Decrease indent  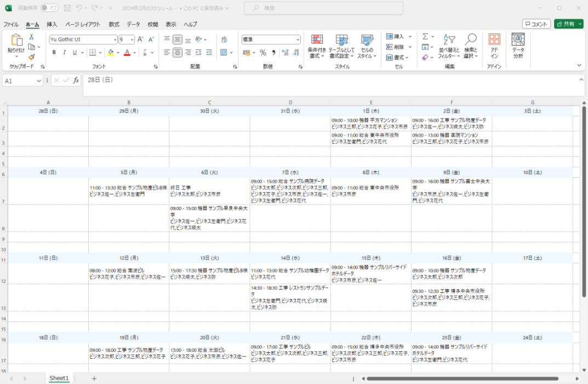[198, 53]
